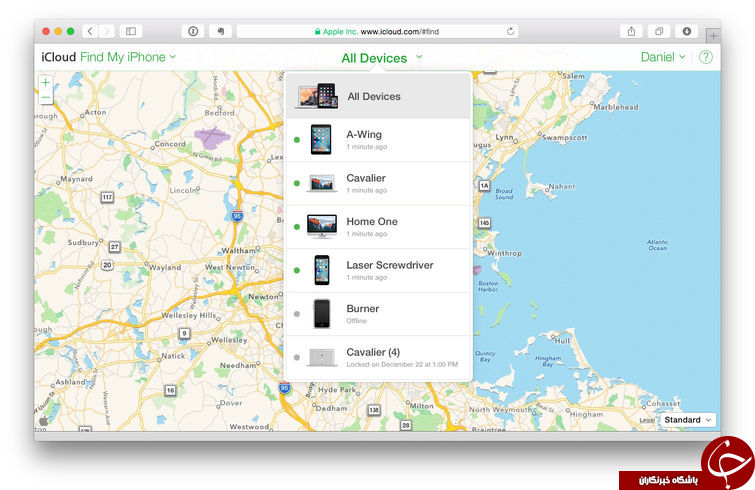The image size is (755, 490).
Task: Click the Home One iMac icon
Action: click(322, 226)
